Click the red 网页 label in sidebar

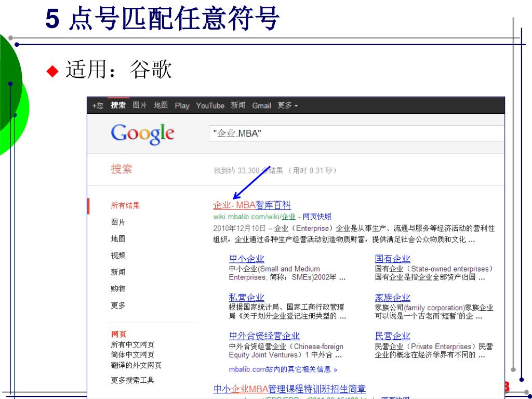118,334
